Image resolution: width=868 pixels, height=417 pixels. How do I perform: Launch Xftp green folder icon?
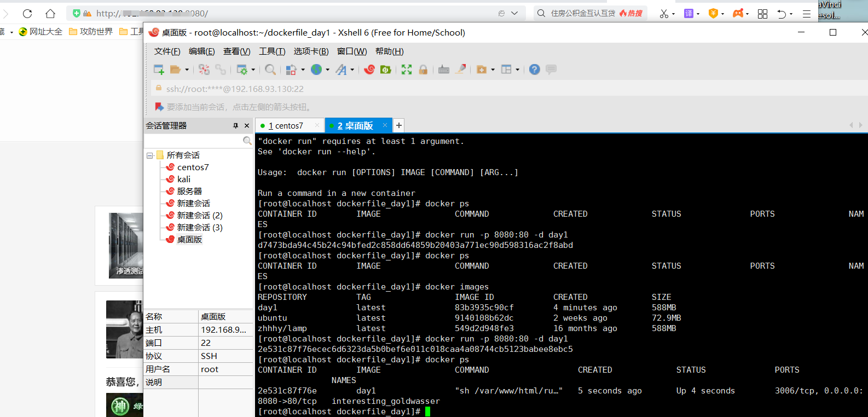point(386,69)
